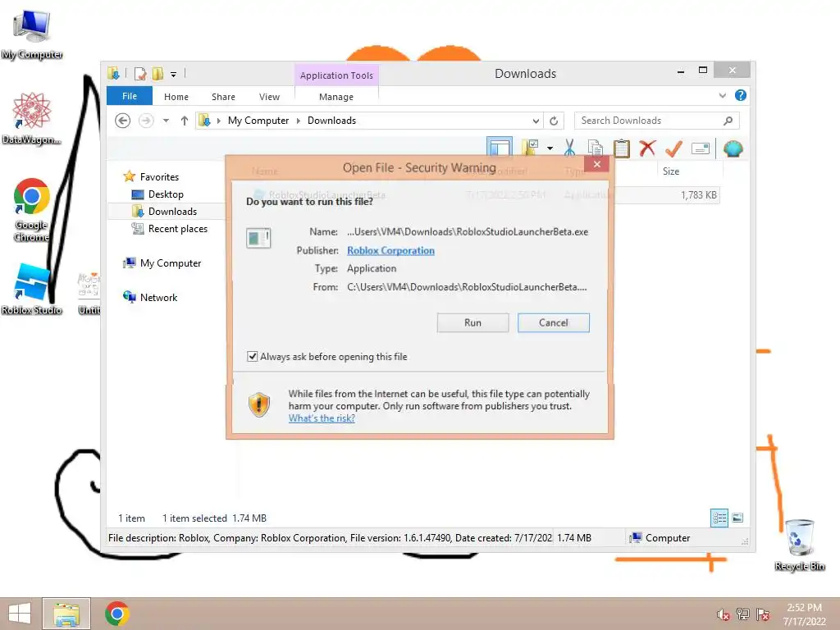Go back with the Back arrow

[x=123, y=121]
